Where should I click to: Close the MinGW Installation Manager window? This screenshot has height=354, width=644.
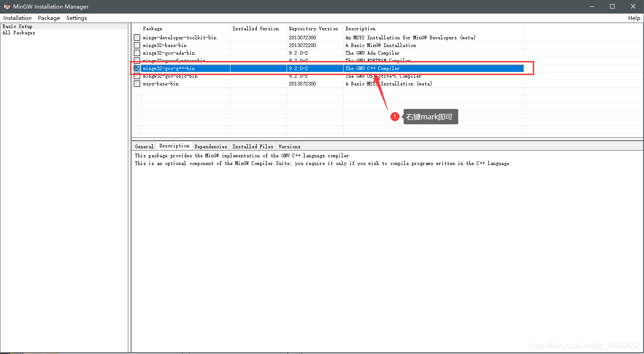pos(633,6)
